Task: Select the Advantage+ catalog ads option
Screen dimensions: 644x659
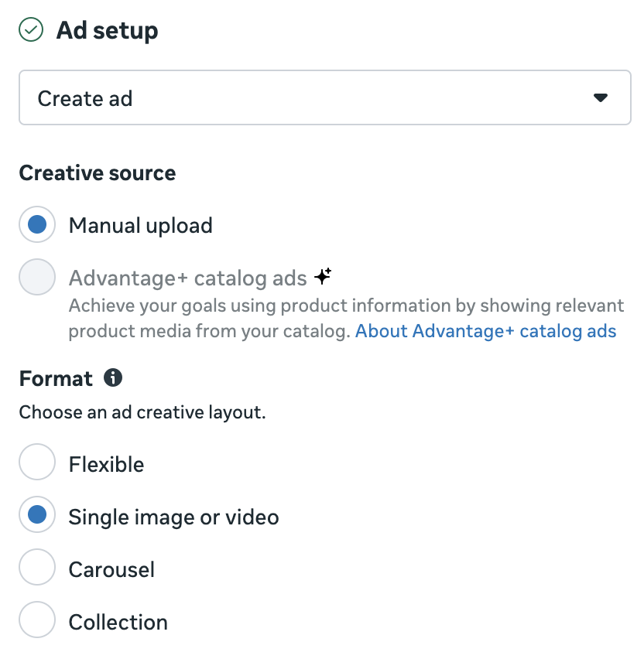Action: [36, 276]
